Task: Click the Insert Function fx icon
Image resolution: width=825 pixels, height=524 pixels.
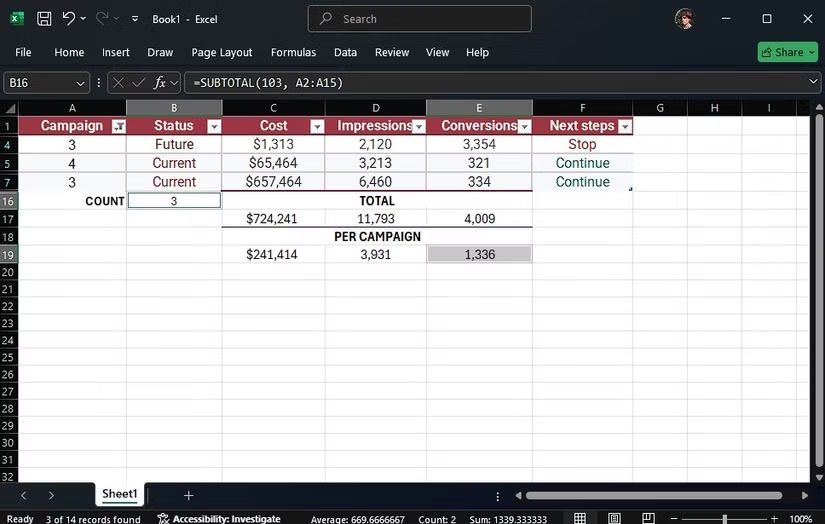Action: tap(159, 83)
